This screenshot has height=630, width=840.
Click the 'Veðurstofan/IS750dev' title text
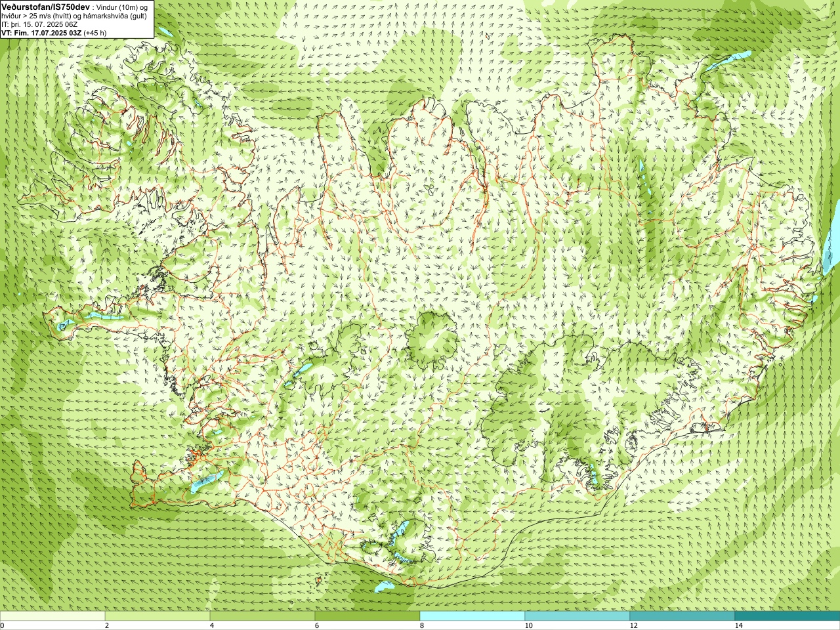tap(46, 6)
